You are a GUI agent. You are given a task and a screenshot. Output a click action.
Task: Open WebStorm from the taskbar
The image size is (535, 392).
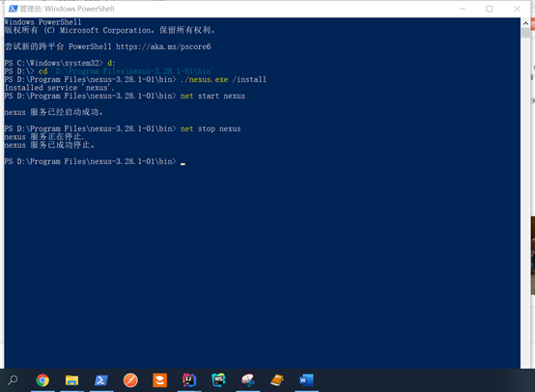[x=218, y=380]
